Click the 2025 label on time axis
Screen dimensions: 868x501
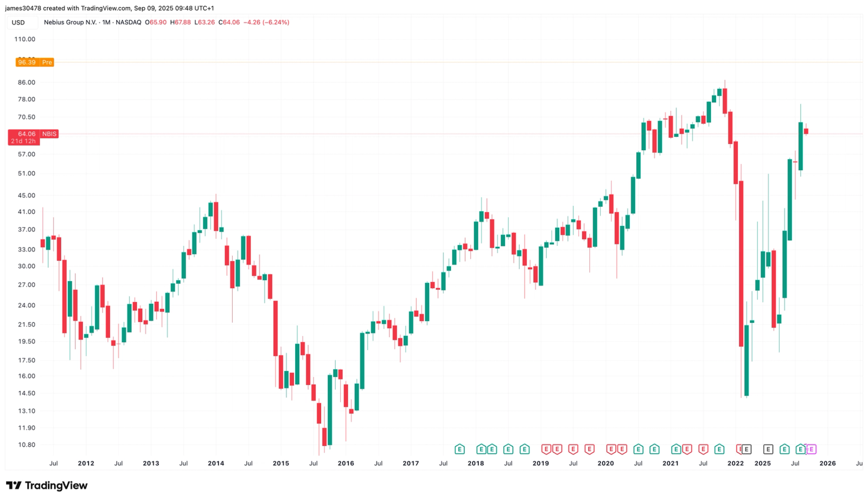click(762, 463)
